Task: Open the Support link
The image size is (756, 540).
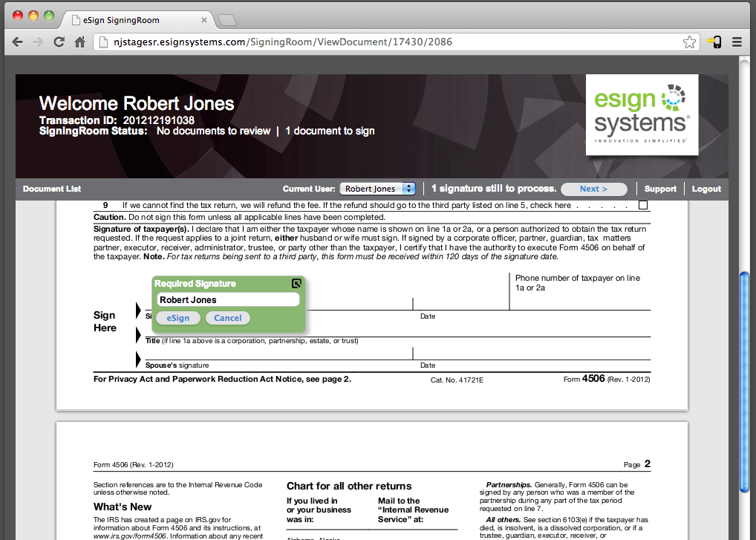Action: (660, 189)
